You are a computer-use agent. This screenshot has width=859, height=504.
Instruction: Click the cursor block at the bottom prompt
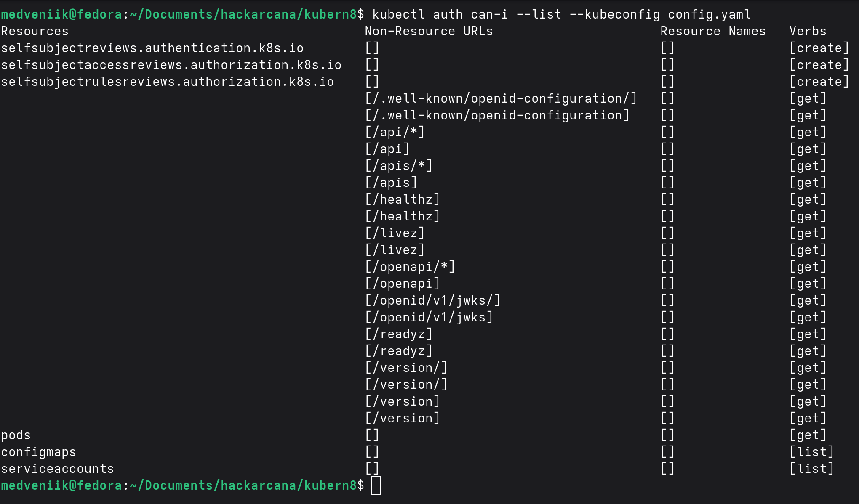[x=376, y=485]
